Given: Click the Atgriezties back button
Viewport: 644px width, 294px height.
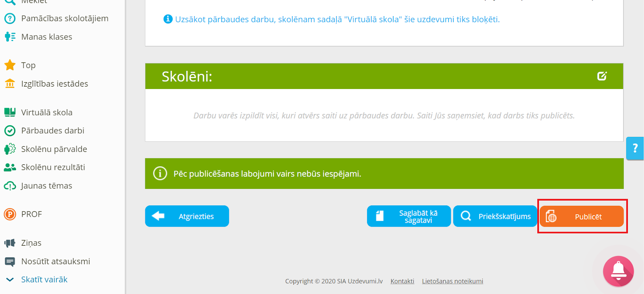Looking at the screenshot, I should 187,216.
